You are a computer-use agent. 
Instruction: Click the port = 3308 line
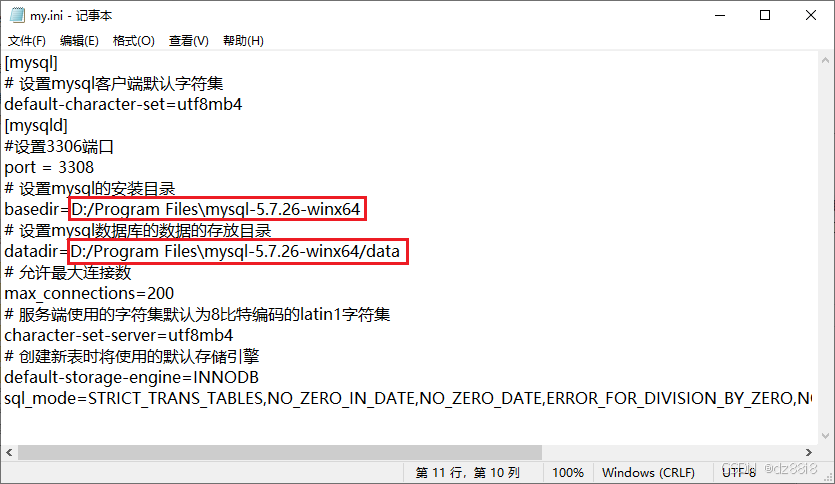(49, 168)
